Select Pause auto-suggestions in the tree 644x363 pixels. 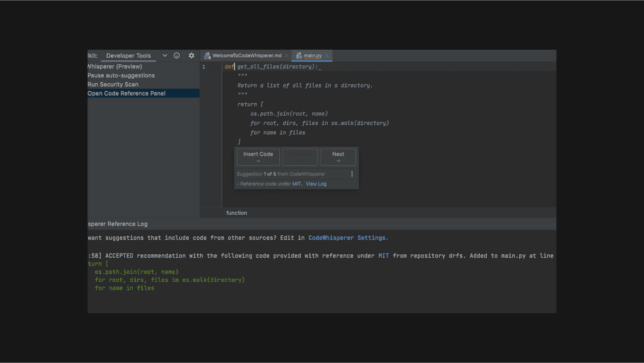(x=121, y=75)
